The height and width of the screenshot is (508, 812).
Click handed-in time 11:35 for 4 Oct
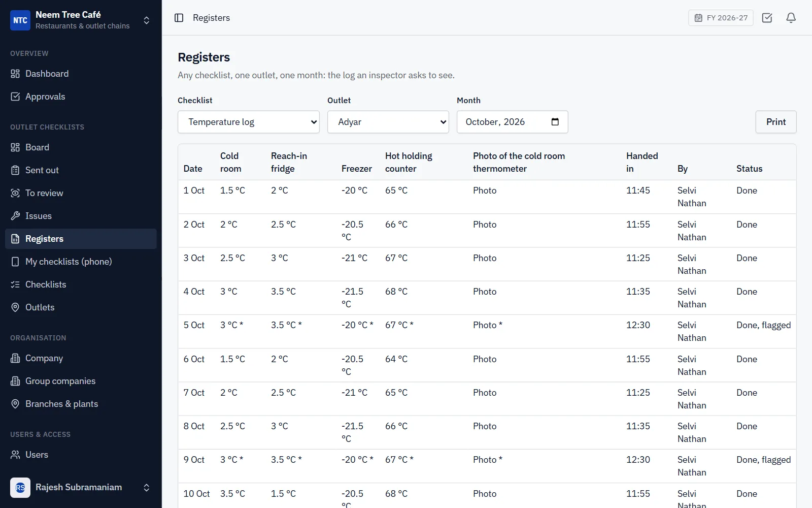(x=638, y=292)
